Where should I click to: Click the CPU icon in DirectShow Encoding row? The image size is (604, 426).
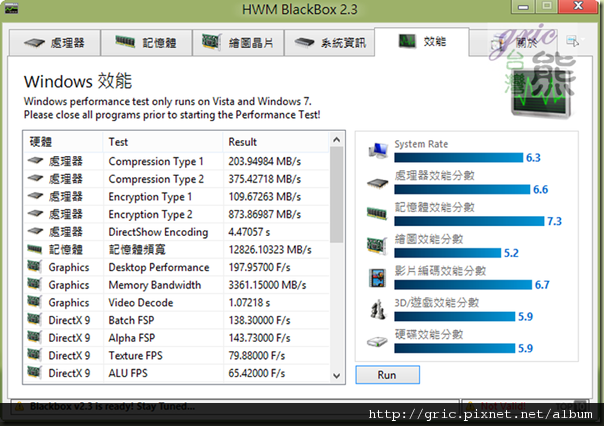pos(35,231)
